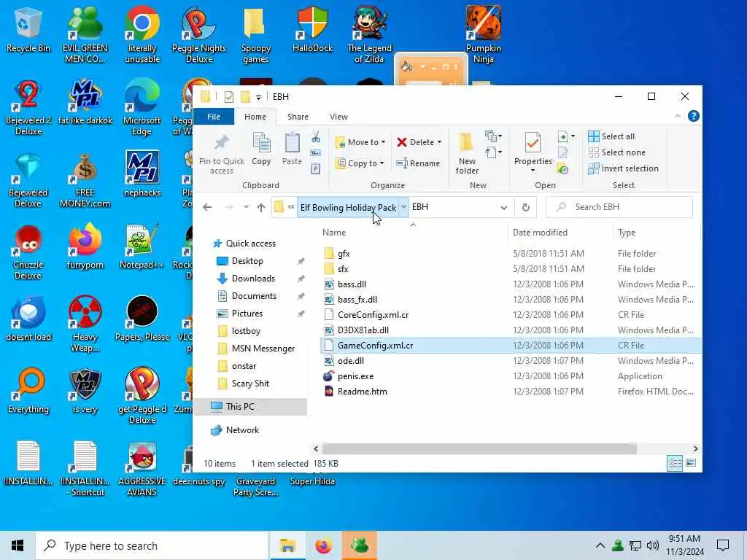Go back with the back arrow
Screen dimensions: 747x560
(x=207, y=207)
